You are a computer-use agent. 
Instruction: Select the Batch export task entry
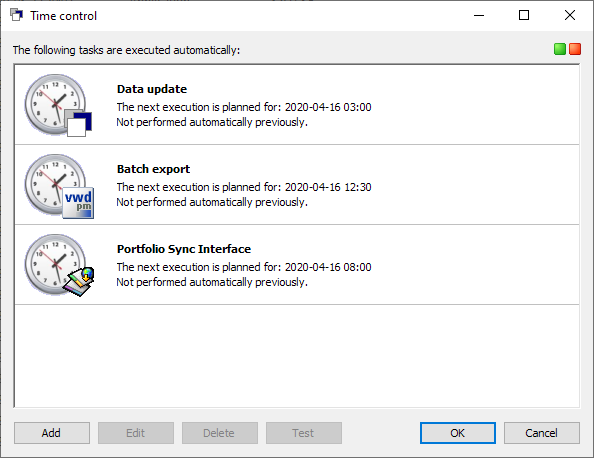point(297,185)
